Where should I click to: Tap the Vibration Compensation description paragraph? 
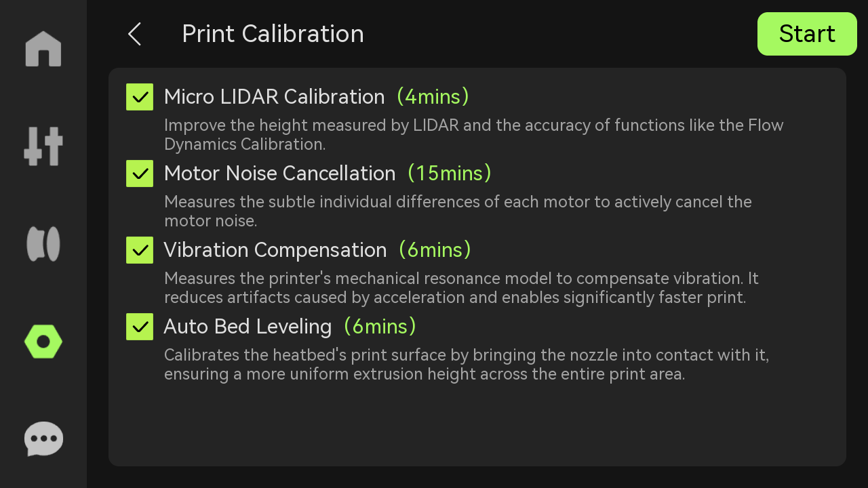click(x=461, y=288)
